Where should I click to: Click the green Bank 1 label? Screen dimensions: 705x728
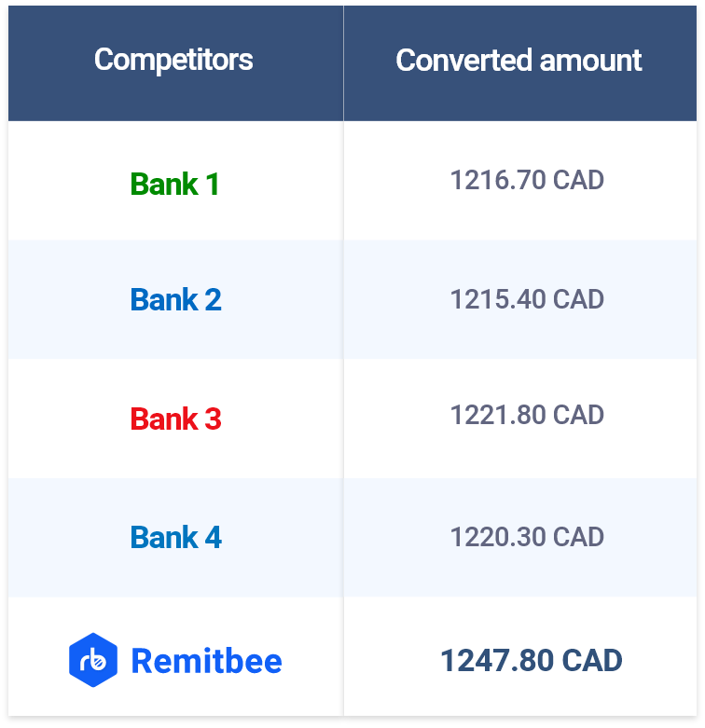[175, 185]
